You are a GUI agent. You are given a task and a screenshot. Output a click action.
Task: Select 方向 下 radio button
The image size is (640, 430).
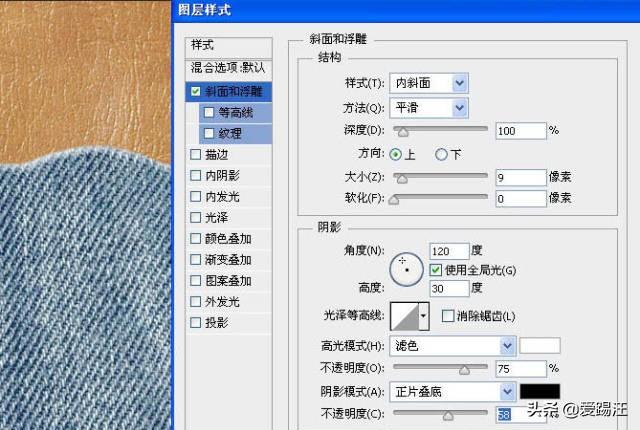(x=441, y=155)
